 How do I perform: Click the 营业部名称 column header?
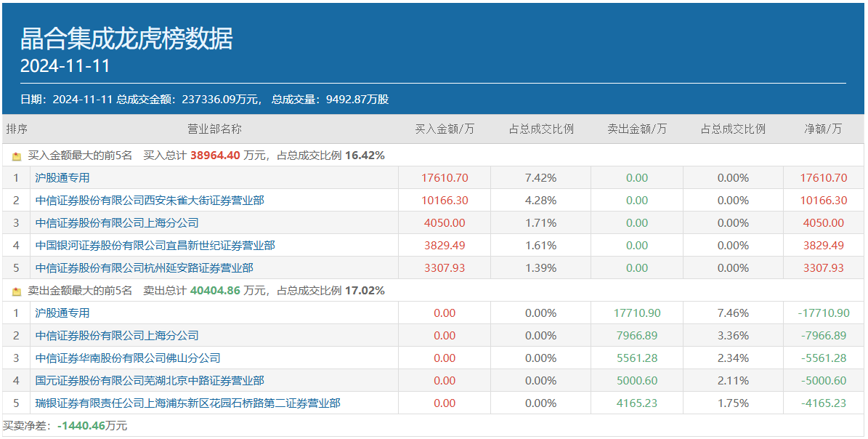point(214,129)
